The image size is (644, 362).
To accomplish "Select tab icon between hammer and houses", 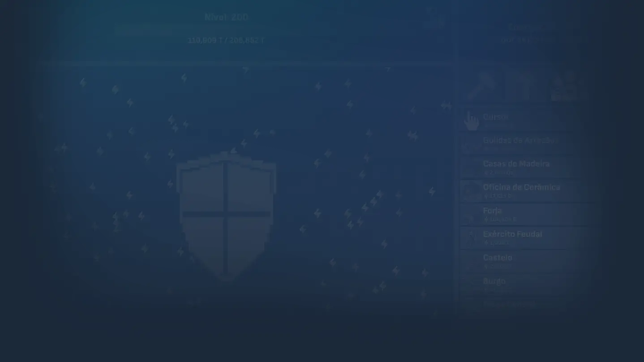I will (x=521, y=86).
